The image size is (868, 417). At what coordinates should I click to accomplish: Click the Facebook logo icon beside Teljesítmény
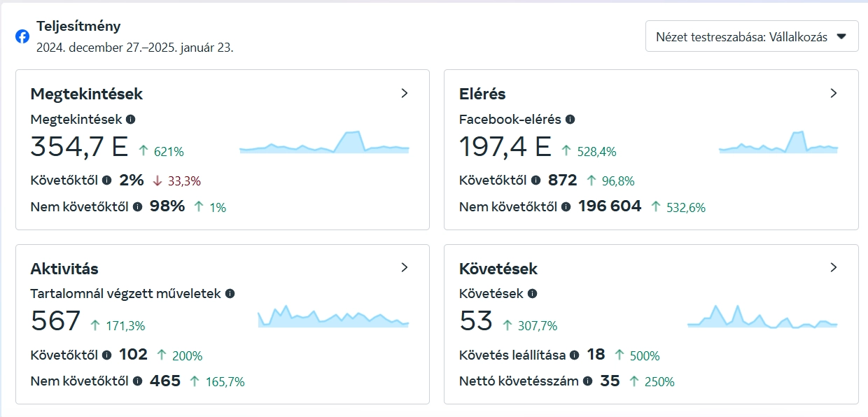coord(22,36)
